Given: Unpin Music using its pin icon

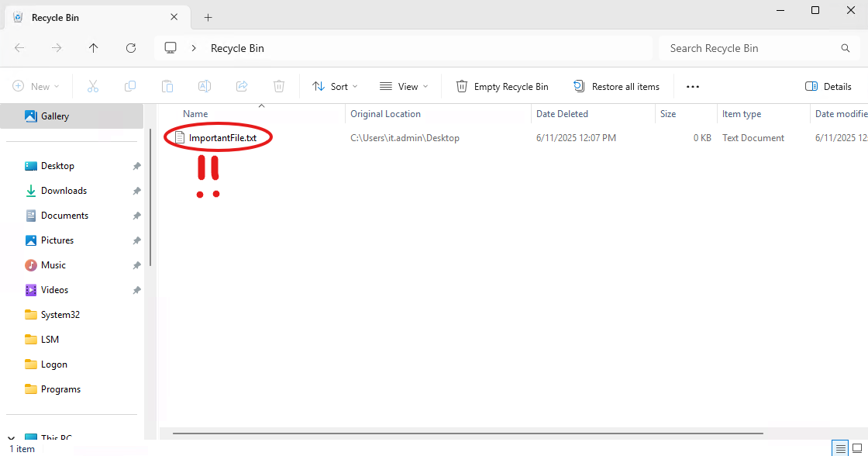Looking at the screenshot, I should pyautogui.click(x=136, y=265).
